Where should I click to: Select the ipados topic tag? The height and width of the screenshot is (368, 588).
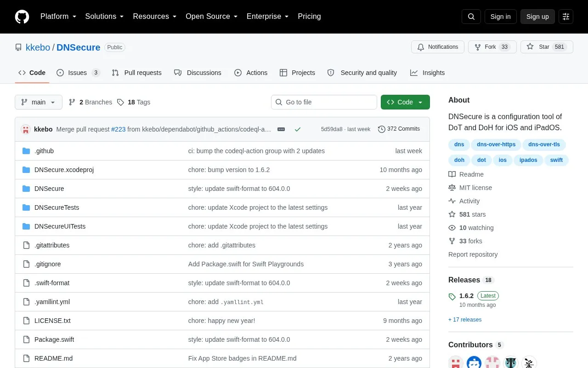pyautogui.click(x=528, y=160)
